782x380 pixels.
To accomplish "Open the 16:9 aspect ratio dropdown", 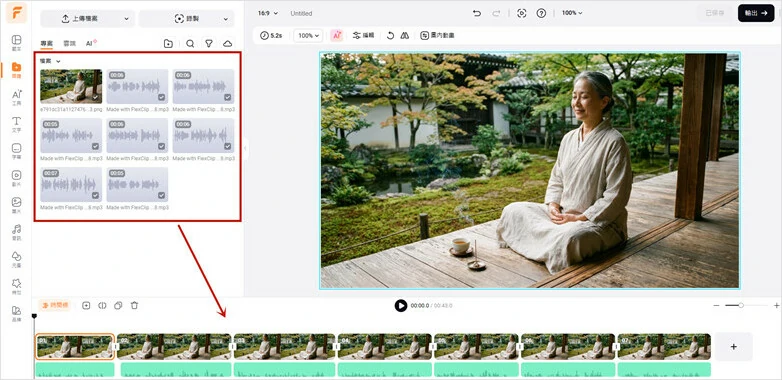I will 268,13.
